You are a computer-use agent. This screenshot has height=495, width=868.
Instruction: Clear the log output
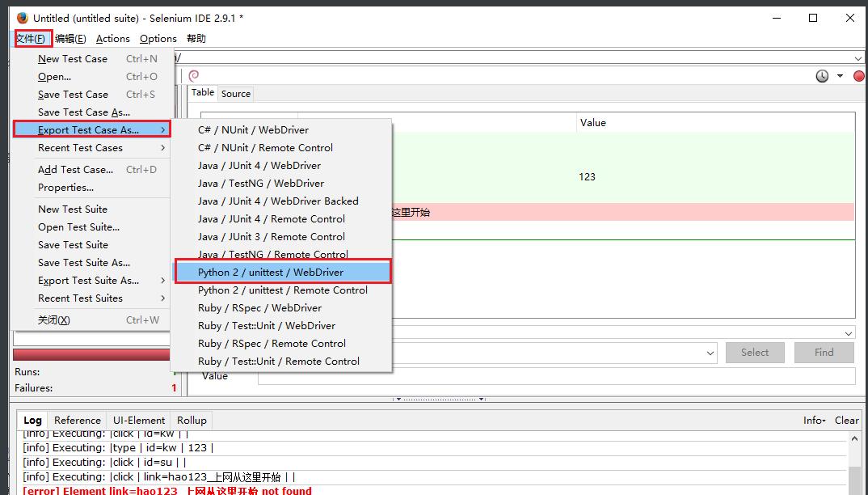coord(846,420)
